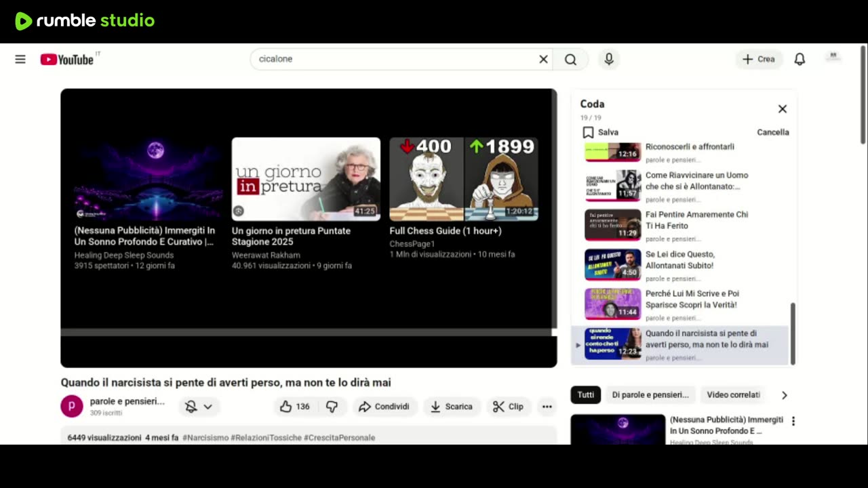Viewport: 868px width, 488px height.
Task: Play queue item Riconoscerli e affrontarli
Action: (x=681, y=152)
